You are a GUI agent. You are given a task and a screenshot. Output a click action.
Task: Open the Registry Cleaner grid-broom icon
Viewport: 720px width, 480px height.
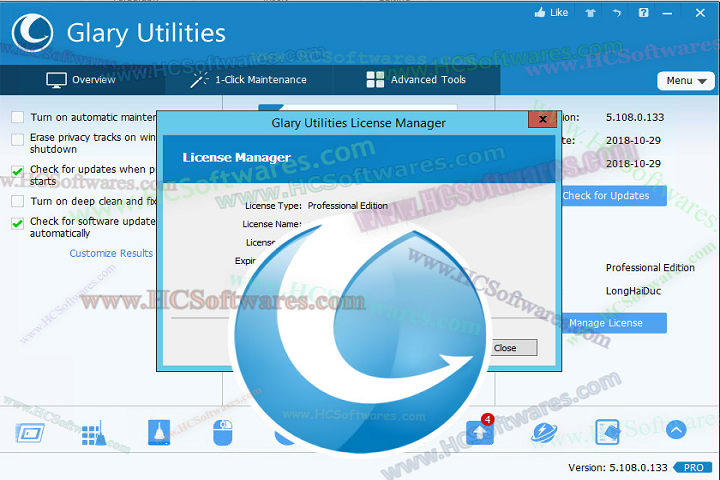94,433
